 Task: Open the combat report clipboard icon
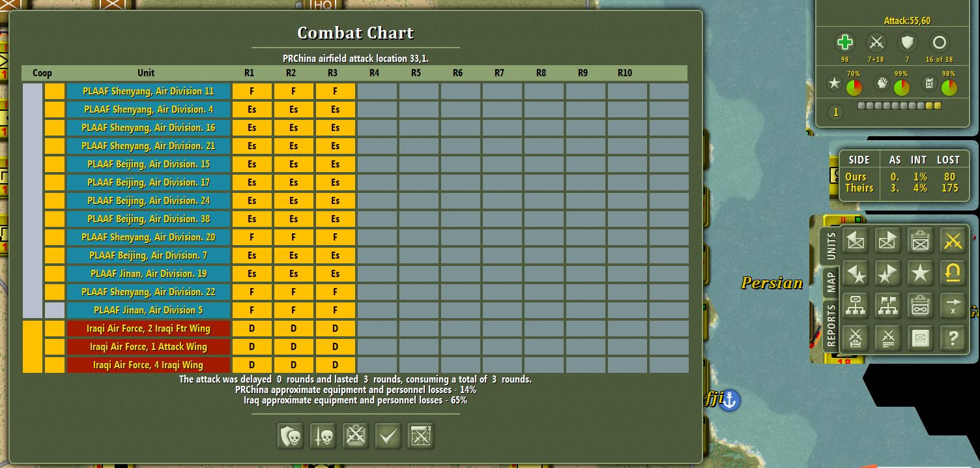click(356, 436)
